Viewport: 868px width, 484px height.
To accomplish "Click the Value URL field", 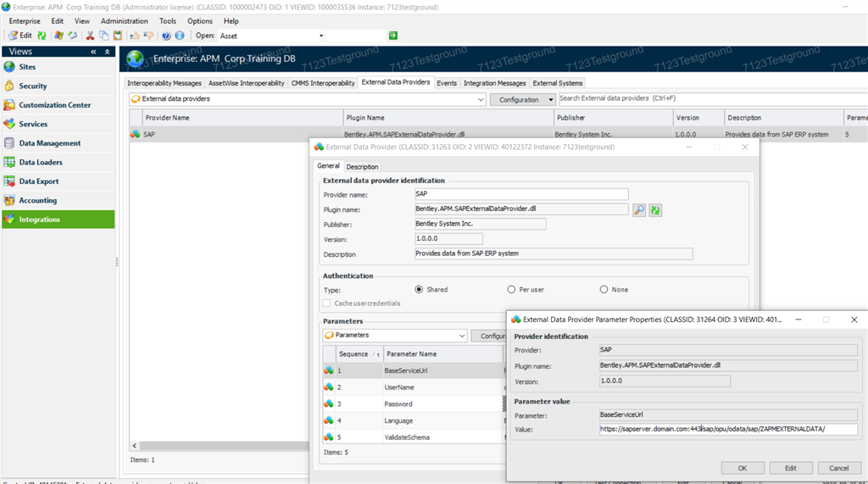I will (x=728, y=429).
